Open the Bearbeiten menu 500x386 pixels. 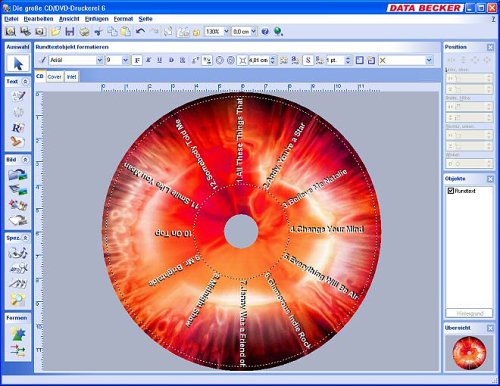[38, 19]
